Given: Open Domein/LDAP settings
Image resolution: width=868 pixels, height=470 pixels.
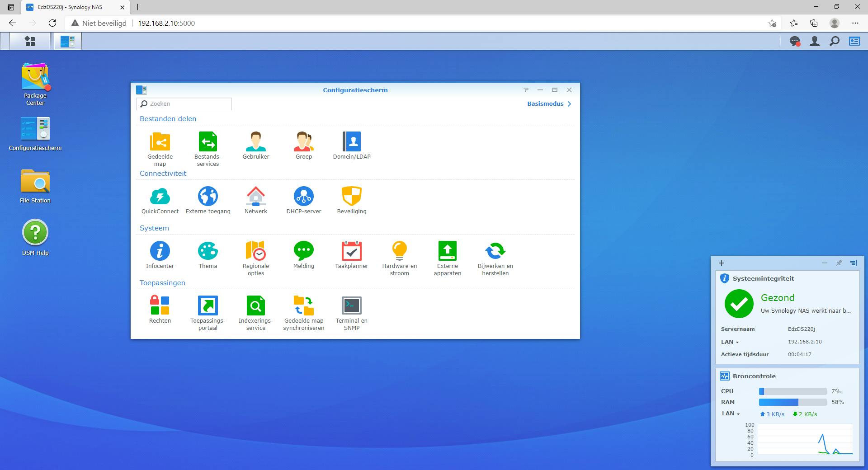Looking at the screenshot, I should 352,146.
